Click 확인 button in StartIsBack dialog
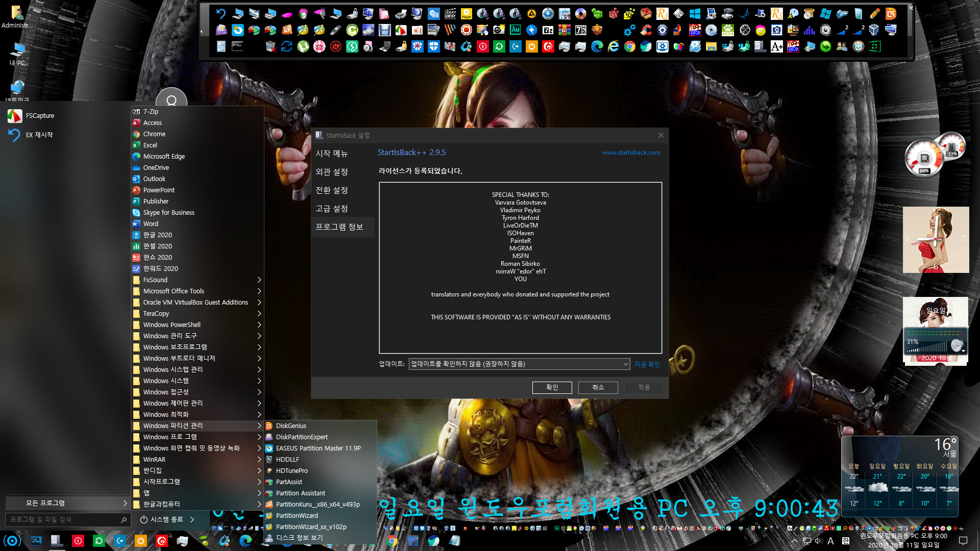Image resolution: width=980 pixels, height=551 pixels. (x=552, y=387)
